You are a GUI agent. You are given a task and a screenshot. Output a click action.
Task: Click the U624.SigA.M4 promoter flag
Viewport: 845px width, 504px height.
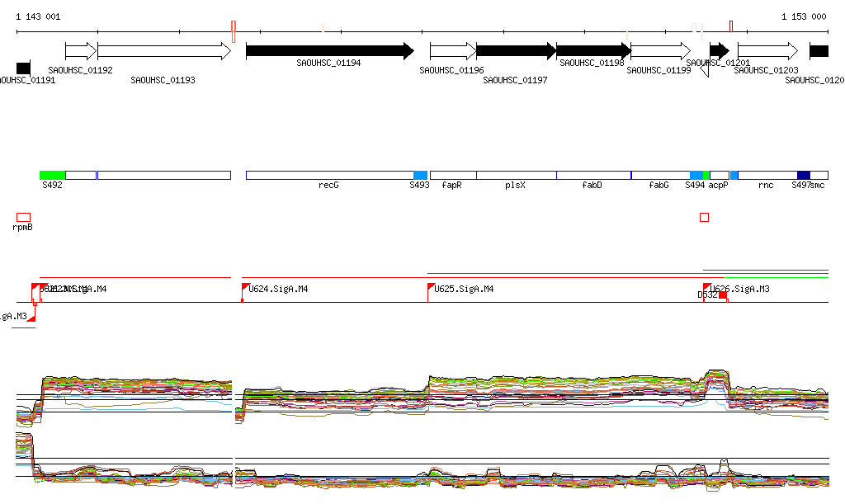click(x=245, y=288)
